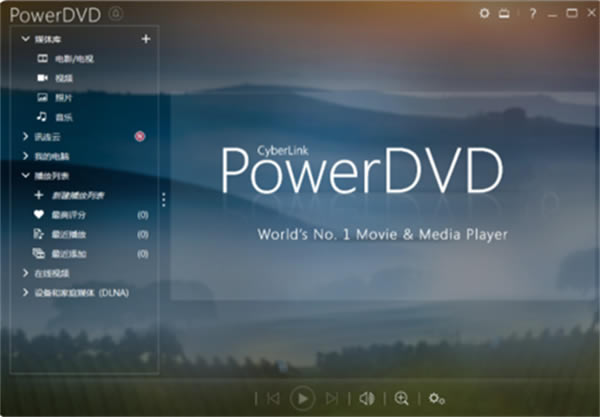
Task: Click the (0) count beside 最近添加
Action: pos(143,254)
